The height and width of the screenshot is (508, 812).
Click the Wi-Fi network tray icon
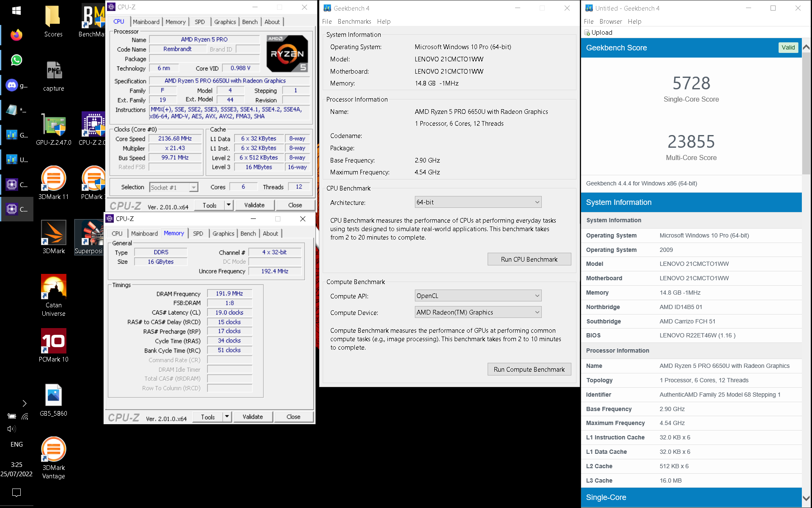click(x=25, y=416)
